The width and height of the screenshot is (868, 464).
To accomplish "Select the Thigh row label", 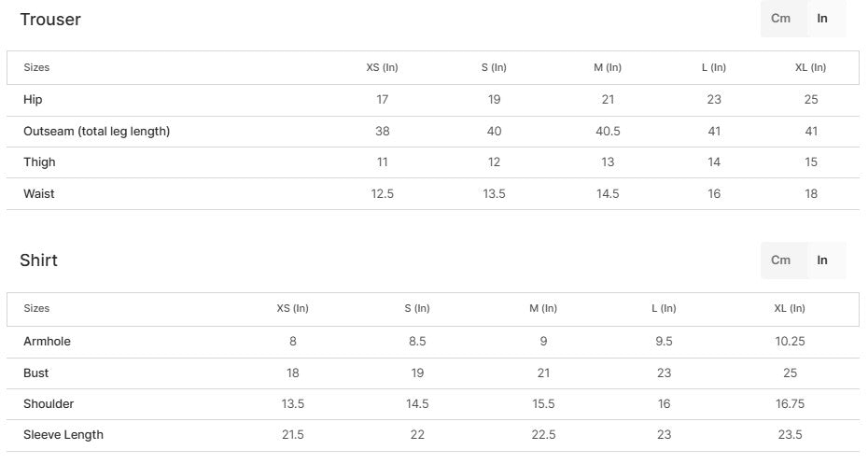I will [39, 162].
